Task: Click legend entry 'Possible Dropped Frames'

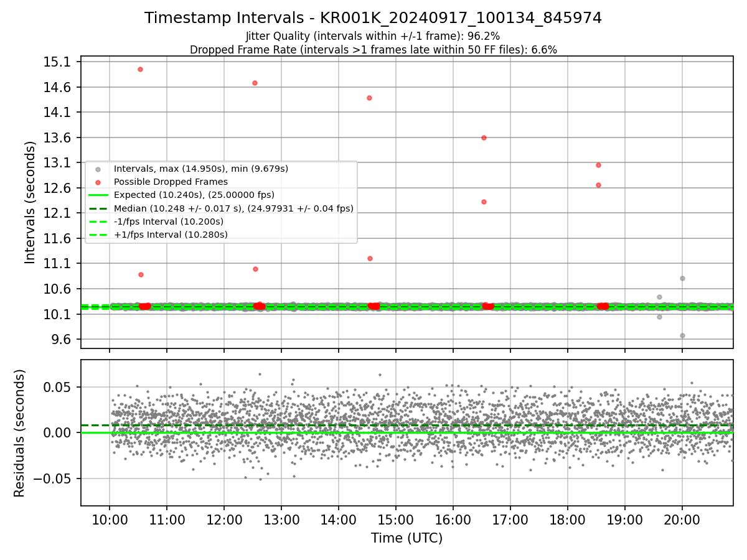Action: pos(171,182)
